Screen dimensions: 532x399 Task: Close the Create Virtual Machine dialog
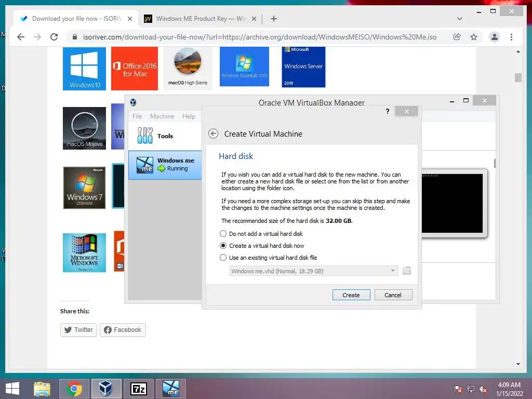[x=406, y=111]
